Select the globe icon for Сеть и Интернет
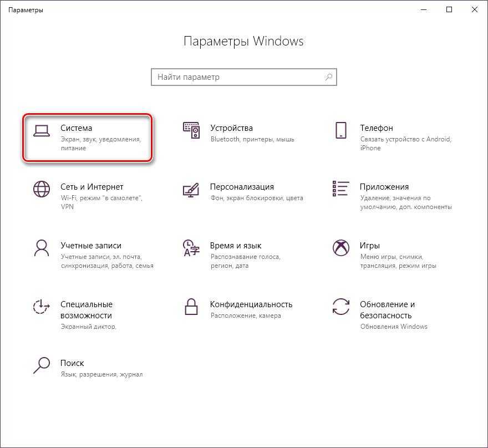 point(42,189)
